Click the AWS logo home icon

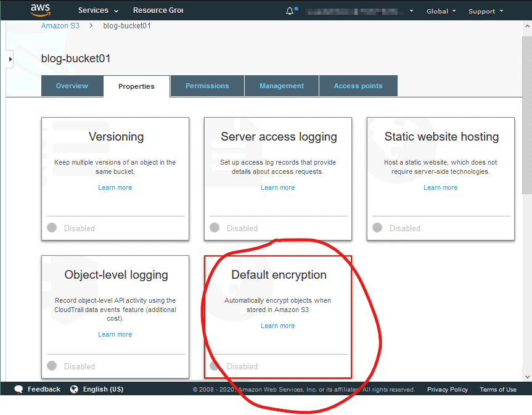40,10
